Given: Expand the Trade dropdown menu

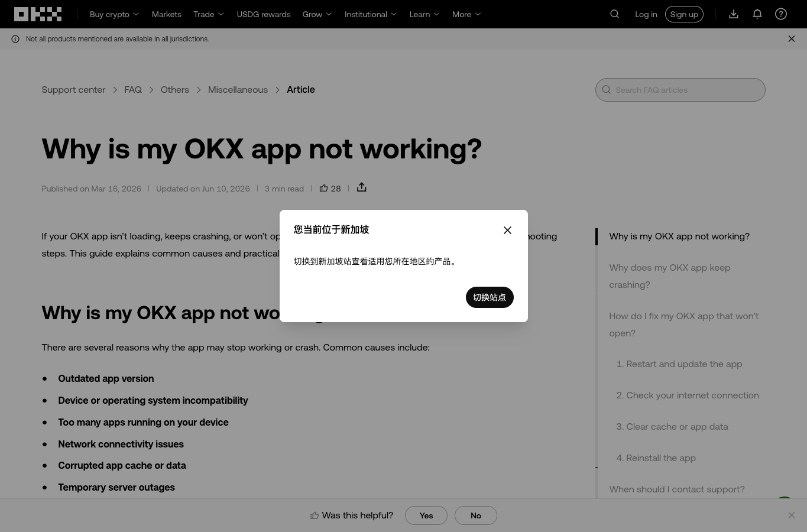Looking at the screenshot, I should click(209, 14).
